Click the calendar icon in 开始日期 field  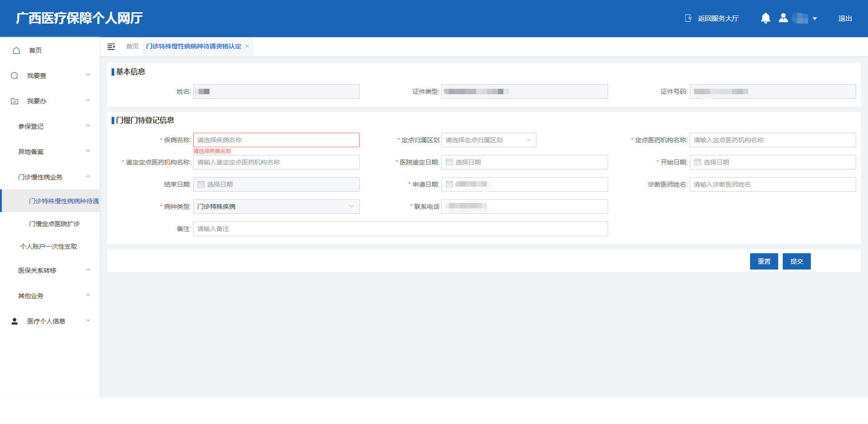tap(697, 162)
